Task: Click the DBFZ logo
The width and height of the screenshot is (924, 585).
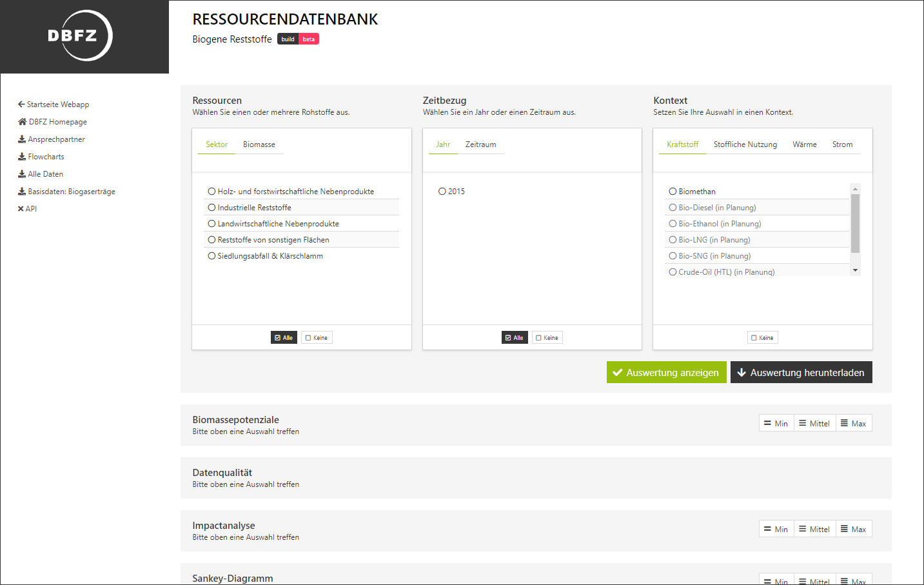Action: (81, 35)
